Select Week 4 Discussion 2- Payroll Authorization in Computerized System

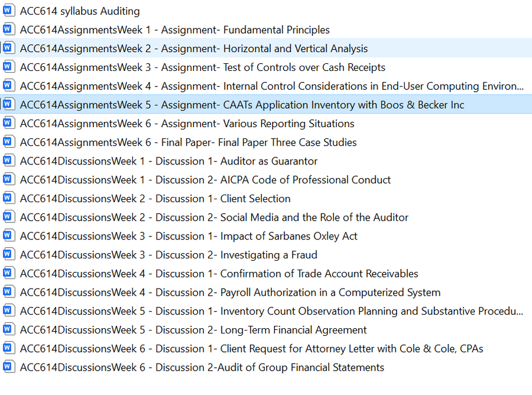(x=230, y=292)
